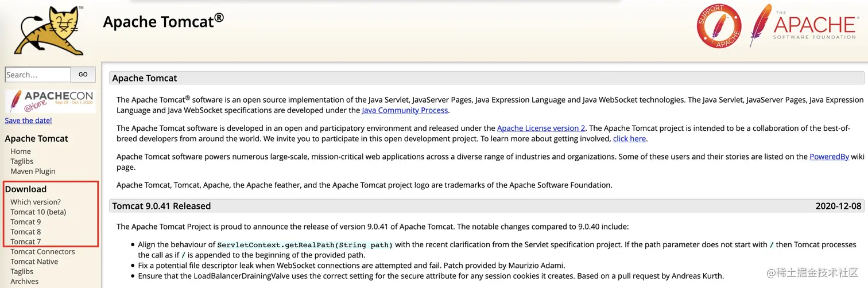This screenshot has height=288, width=868.
Task: Follow the 'Save the date!' link
Action: coord(28,120)
